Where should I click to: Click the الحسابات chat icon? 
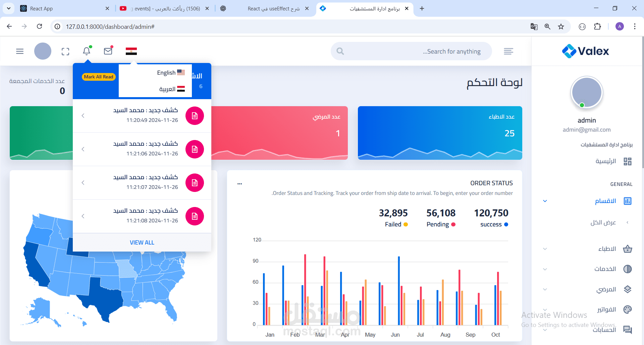pos(628,330)
